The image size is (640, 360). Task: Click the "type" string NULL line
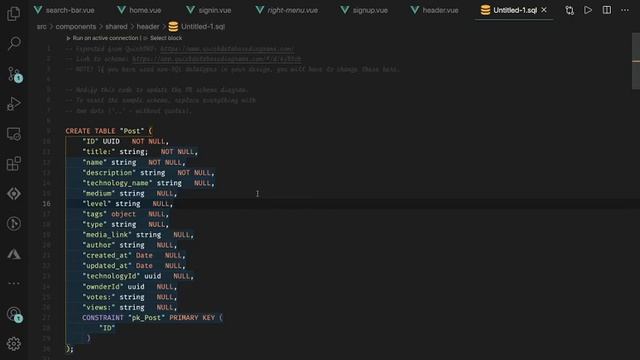coord(125,224)
